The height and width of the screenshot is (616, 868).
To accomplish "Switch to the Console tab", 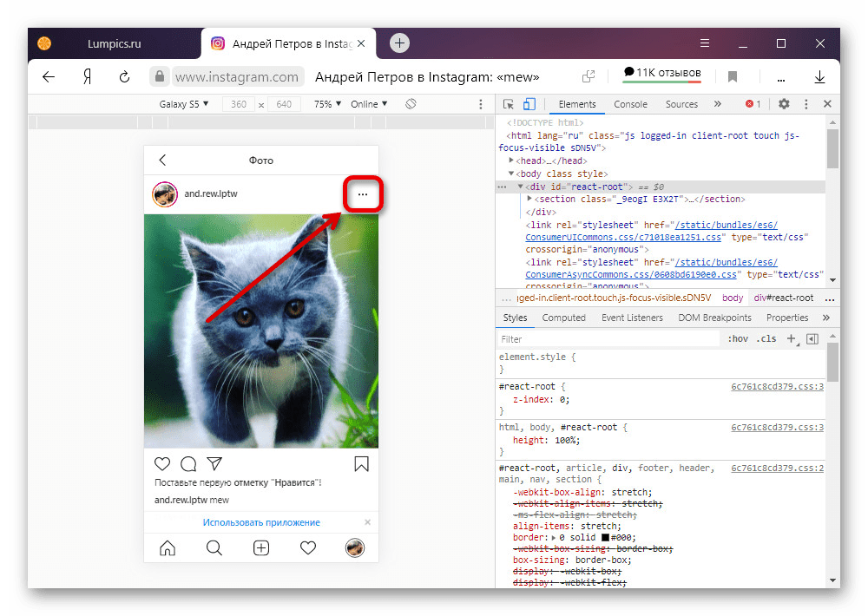I will click(x=630, y=104).
